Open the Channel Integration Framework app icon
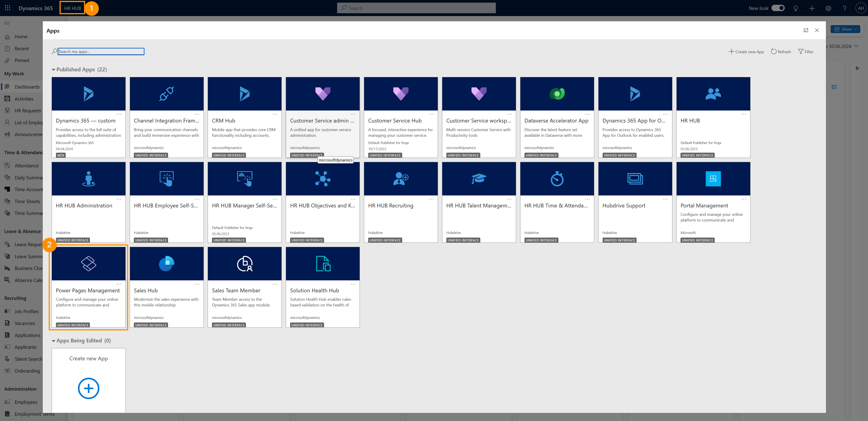 [166, 94]
